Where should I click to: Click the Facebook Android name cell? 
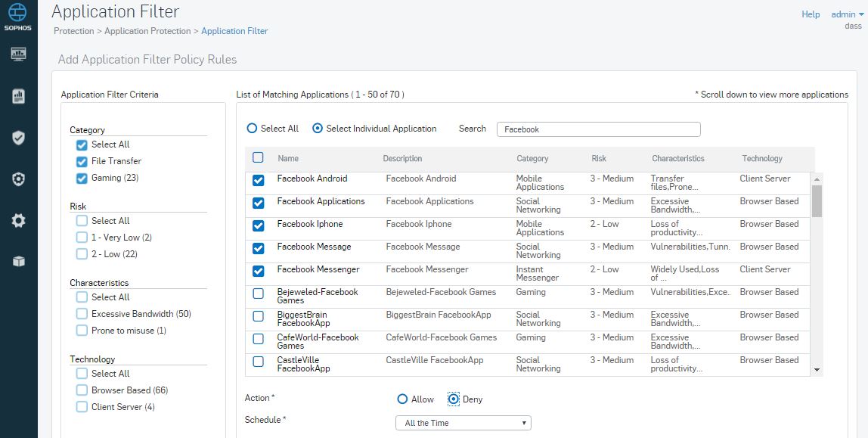[312, 179]
